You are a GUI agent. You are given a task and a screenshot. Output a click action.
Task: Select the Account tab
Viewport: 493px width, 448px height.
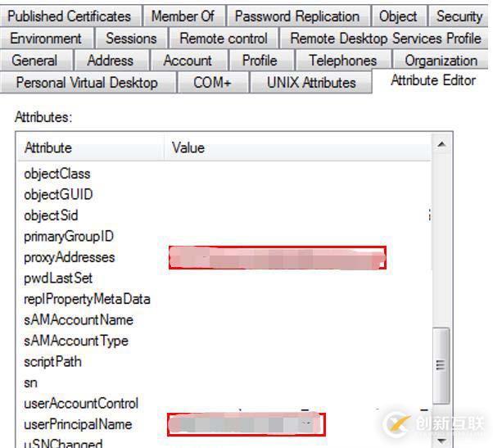tap(188, 61)
